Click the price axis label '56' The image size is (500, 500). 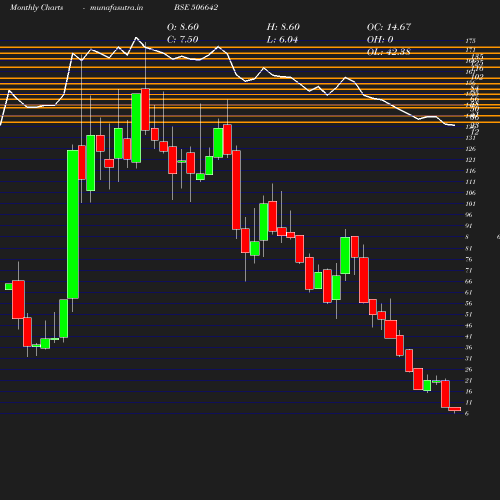click(469, 303)
